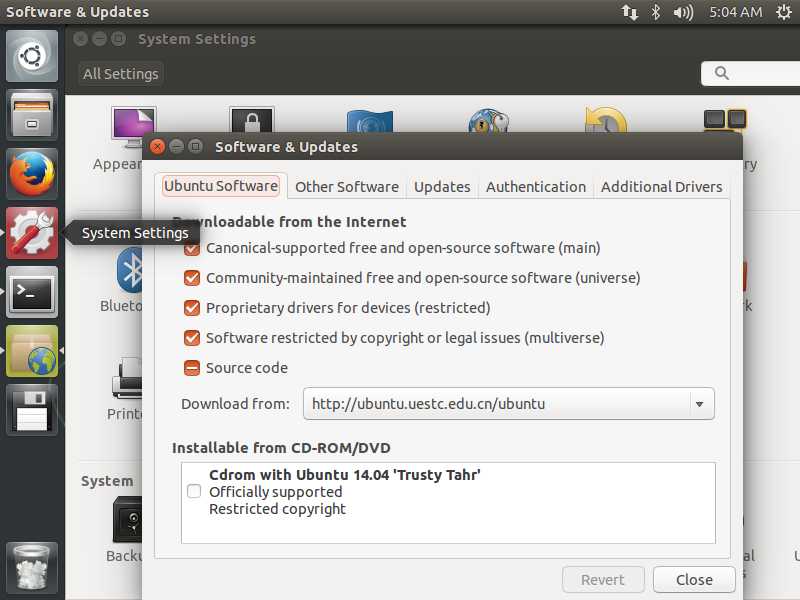Switch to Ubuntu Software tab
800x600 pixels.
tap(221, 186)
